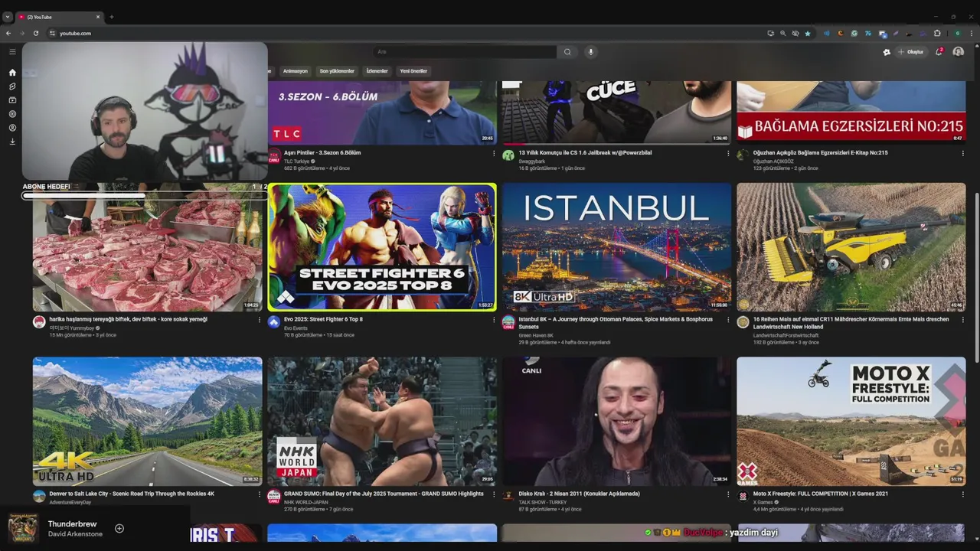Open YouTube Music icon in sidebar
Screen dimensions: 980x551
point(12,114)
